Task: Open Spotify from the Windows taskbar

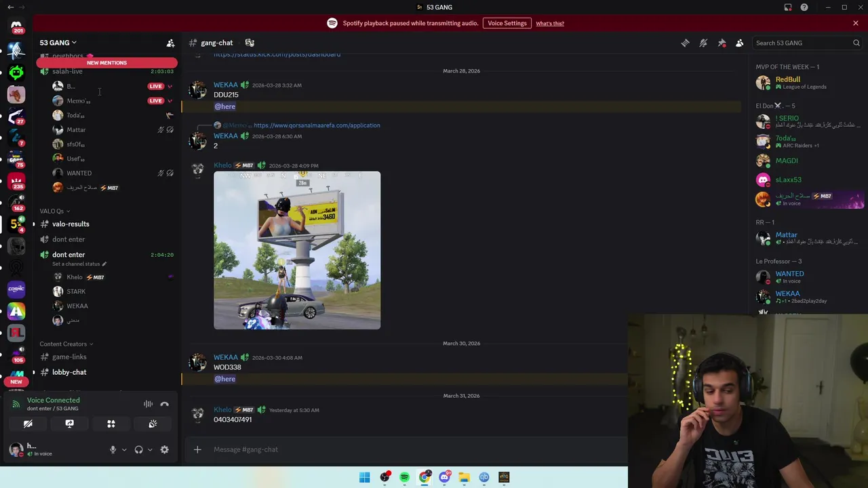Action: tap(404, 477)
